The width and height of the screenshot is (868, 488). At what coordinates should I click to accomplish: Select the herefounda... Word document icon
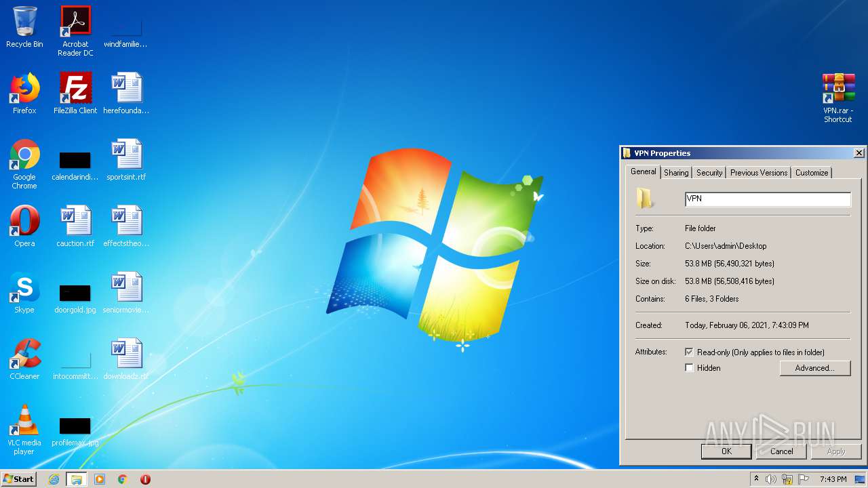[x=126, y=94]
